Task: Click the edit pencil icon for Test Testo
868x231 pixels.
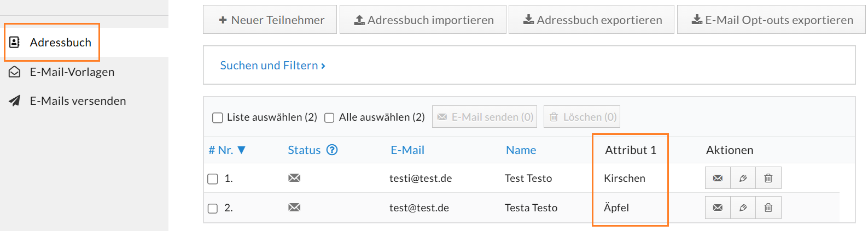Action: 743,178
